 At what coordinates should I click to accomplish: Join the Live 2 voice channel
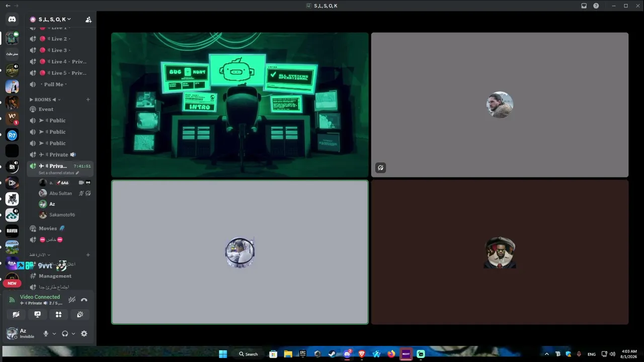[x=60, y=39]
